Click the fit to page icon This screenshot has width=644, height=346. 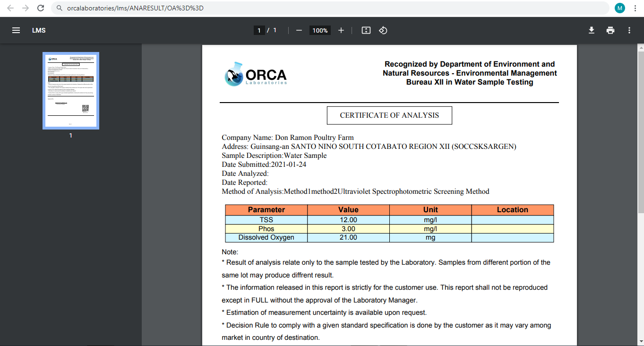click(x=366, y=30)
